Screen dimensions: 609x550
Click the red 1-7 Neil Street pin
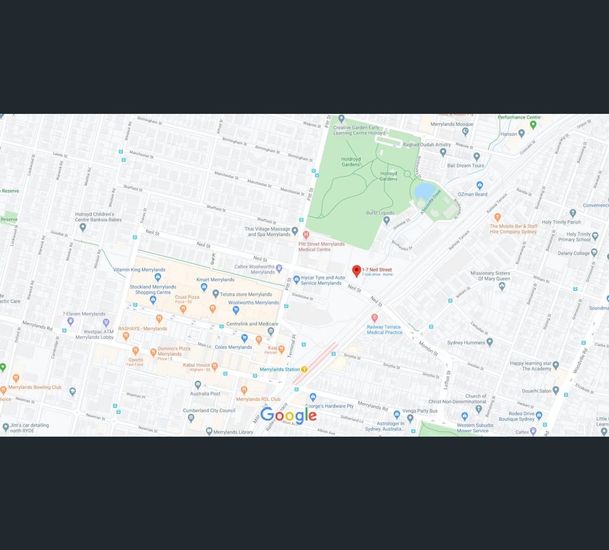[356, 271]
